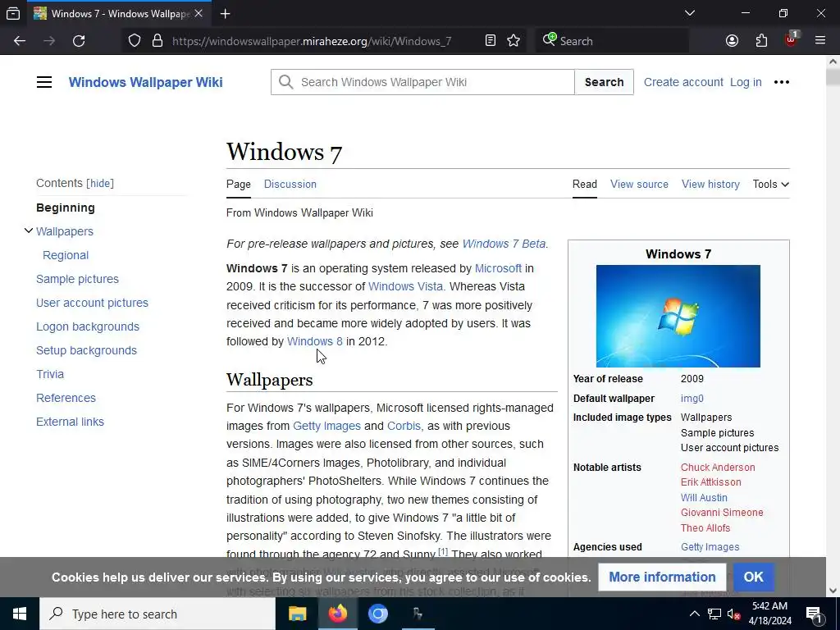Open the Corbis link

click(x=404, y=426)
